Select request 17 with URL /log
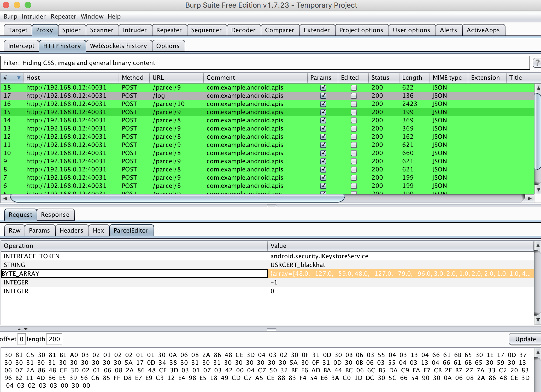Viewport: 541px width, 392px height. (267, 96)
